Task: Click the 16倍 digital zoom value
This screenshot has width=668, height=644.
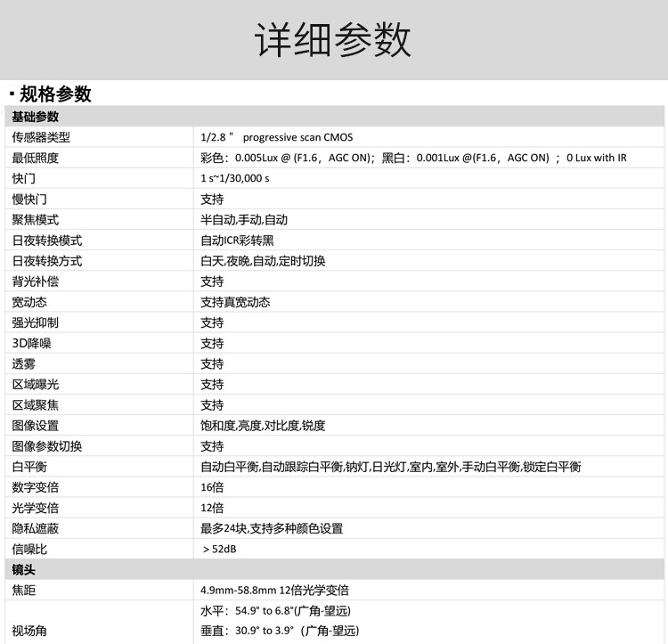Action: click(x=212, y=487)
